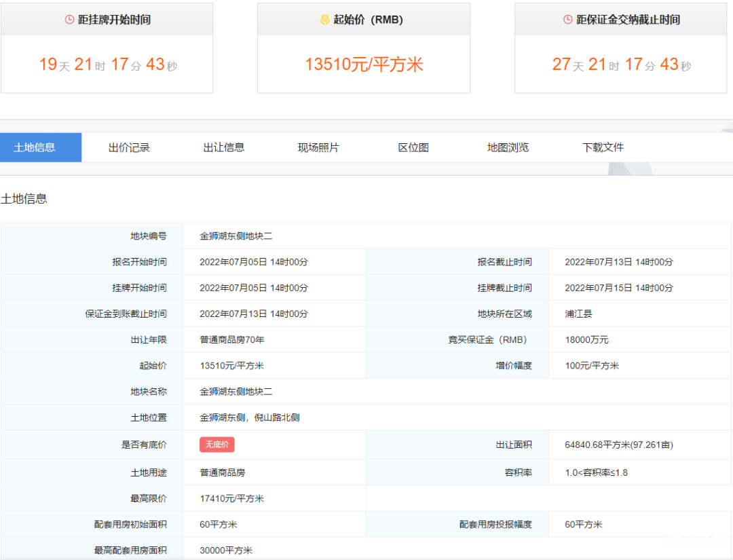The height and width of the screenshot is (560, 733).
Task: Click the 地块名称 value 金狮湖东侧地块二
Action: coord(236,392)
